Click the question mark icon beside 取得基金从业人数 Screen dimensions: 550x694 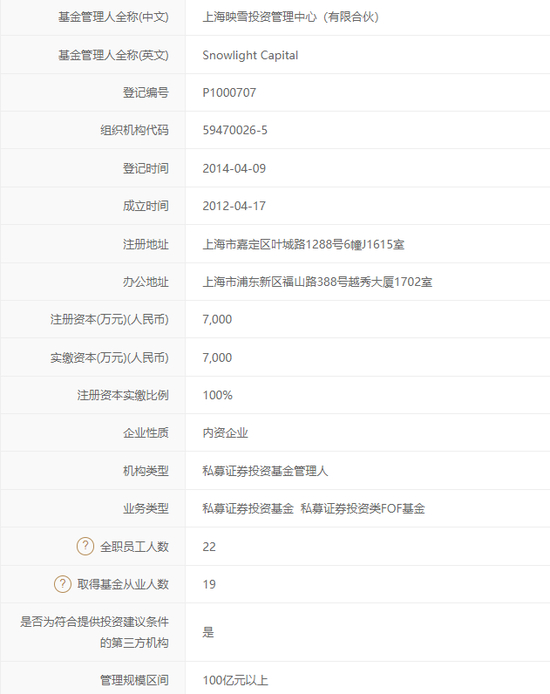[x=62, y=584]
